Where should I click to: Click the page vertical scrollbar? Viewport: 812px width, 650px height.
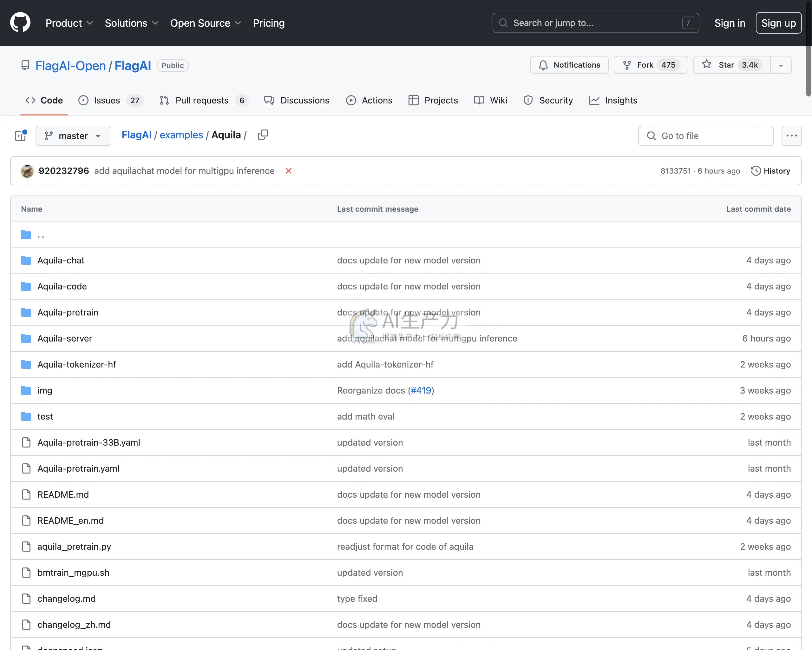808,48
